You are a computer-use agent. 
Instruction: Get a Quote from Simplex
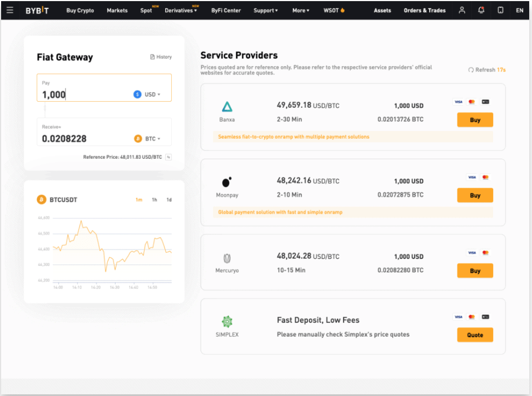coord(475,335)
